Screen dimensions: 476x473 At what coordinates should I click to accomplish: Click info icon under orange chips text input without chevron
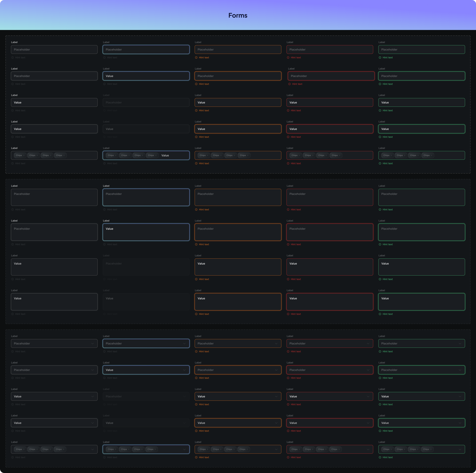click(196, 163)
